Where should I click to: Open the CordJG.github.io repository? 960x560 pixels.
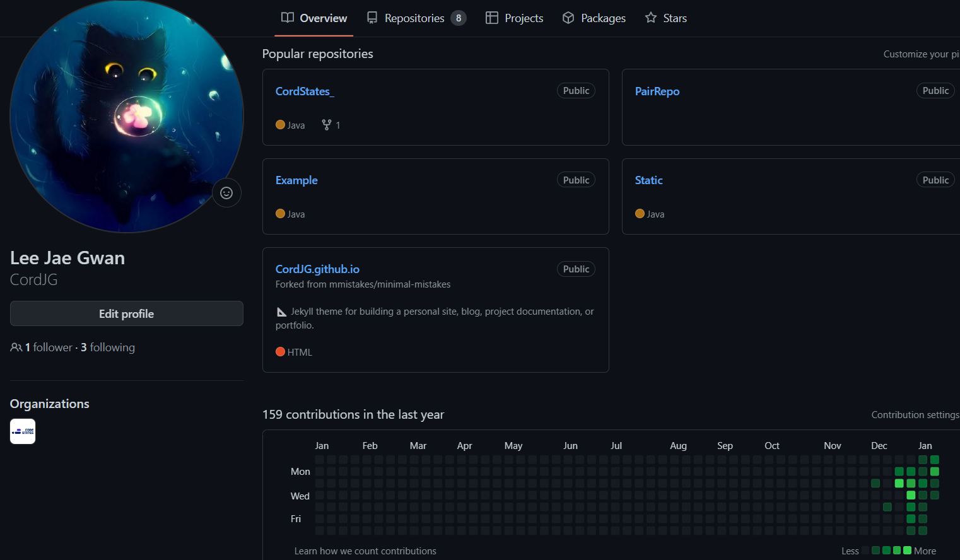pos(317,269)
